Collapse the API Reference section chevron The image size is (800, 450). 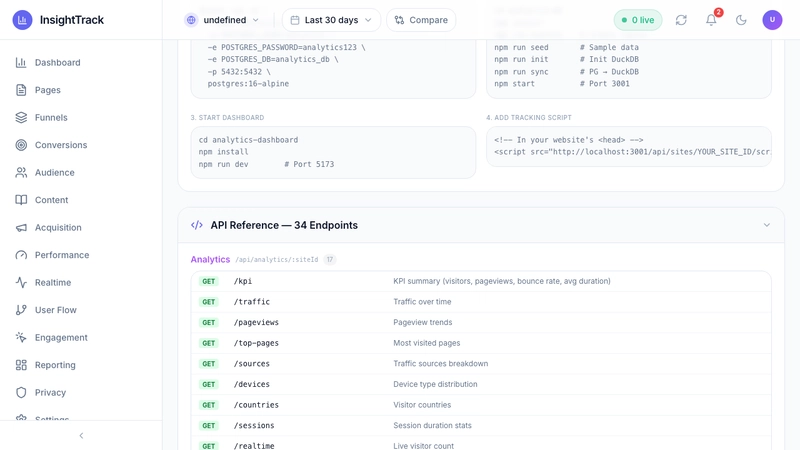766,225
